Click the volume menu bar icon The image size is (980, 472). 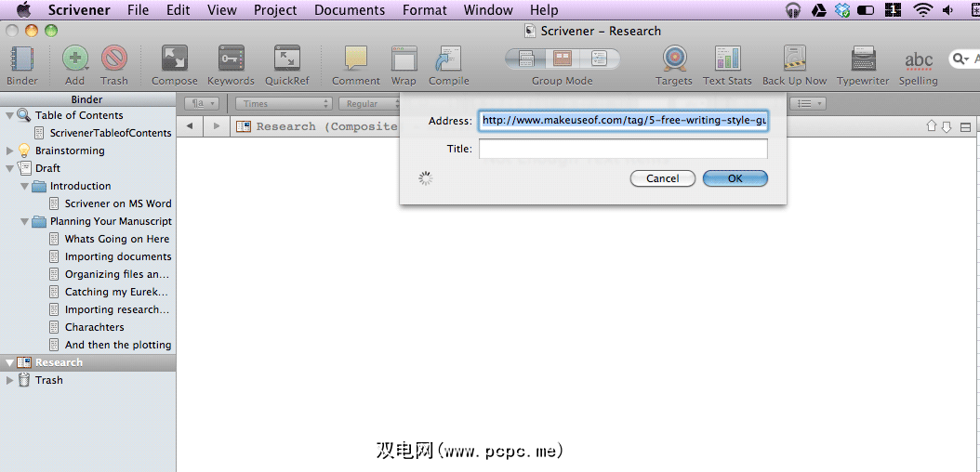pos(948,10)
